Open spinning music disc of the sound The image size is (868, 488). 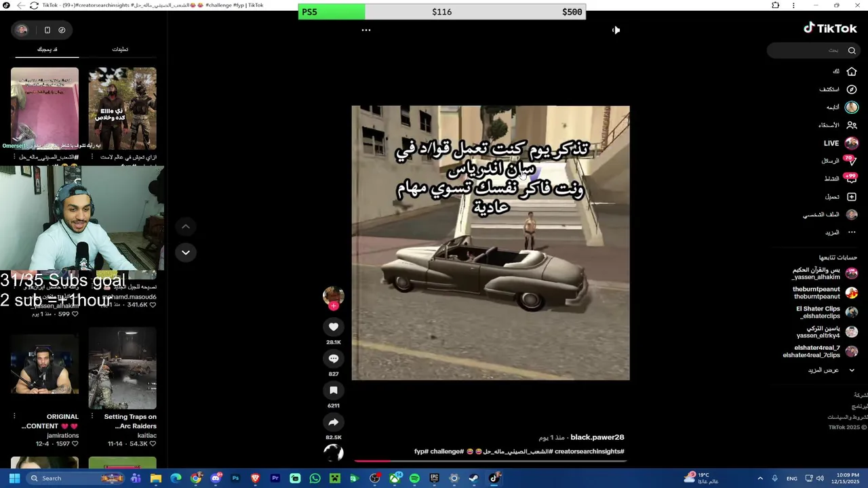click(333, 452)
